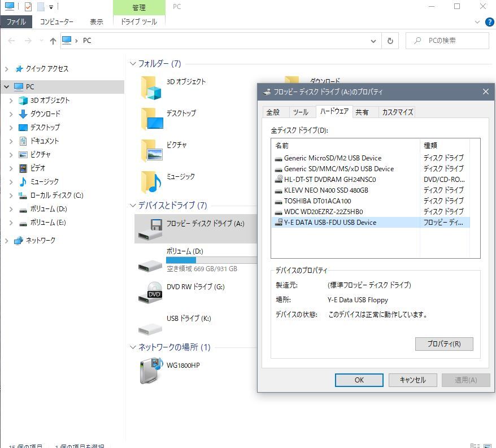The height and width of the screenshot is (448, 496).
Task: Switch to the 全般 tab
Action: point(275,112)
